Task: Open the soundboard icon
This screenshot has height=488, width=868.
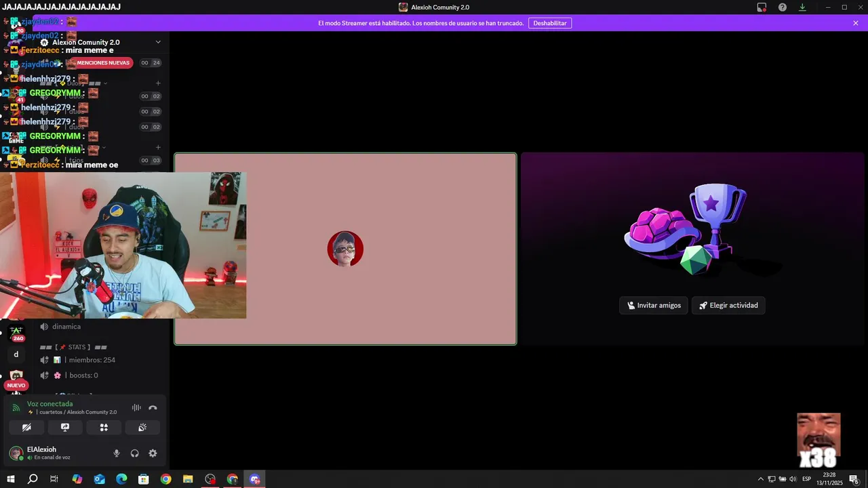Action: 142,428
